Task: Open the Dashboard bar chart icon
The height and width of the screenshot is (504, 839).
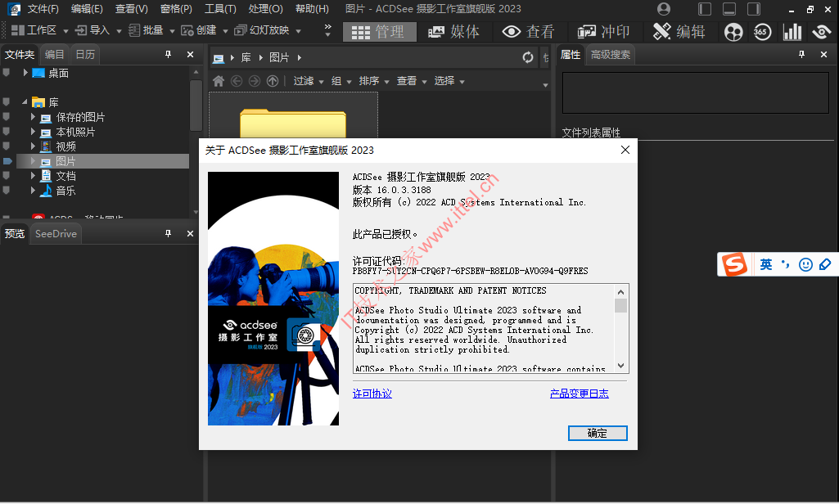Action: [792, 32]
